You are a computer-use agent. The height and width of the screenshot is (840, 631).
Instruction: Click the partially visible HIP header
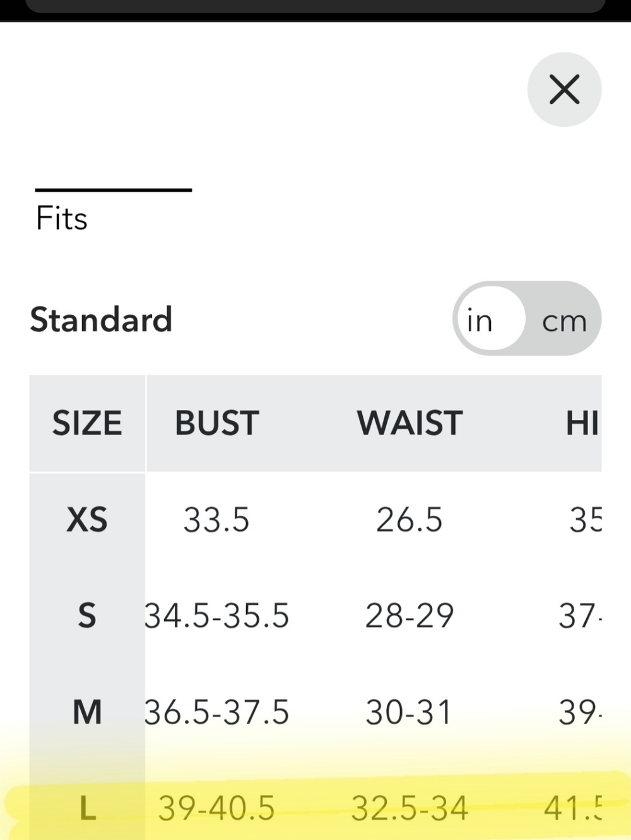click(582, 423)
